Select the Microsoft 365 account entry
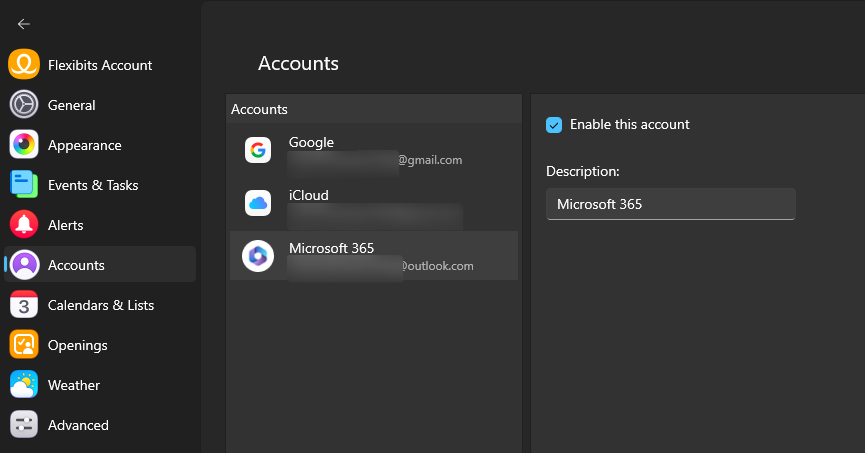Viewport: 865px width, 453px height. coord(374,256)
